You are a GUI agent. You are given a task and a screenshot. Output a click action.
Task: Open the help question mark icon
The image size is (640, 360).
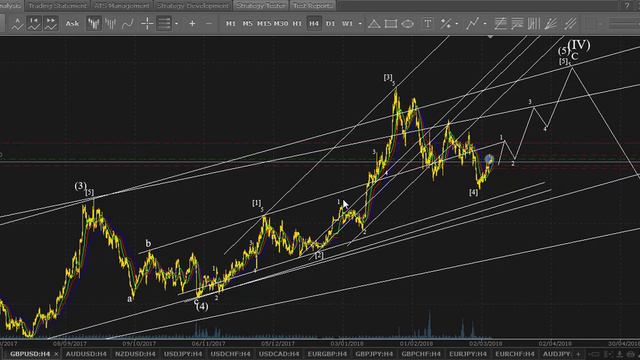click(627, 5)
